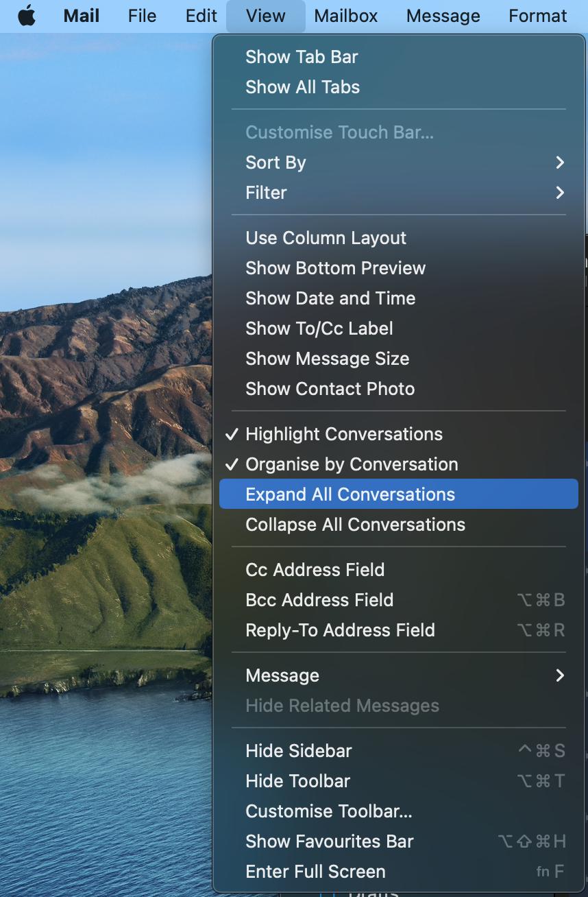Enable Show To/Cc Label
This screenshot has height=897, width=588.
(399, 328)
